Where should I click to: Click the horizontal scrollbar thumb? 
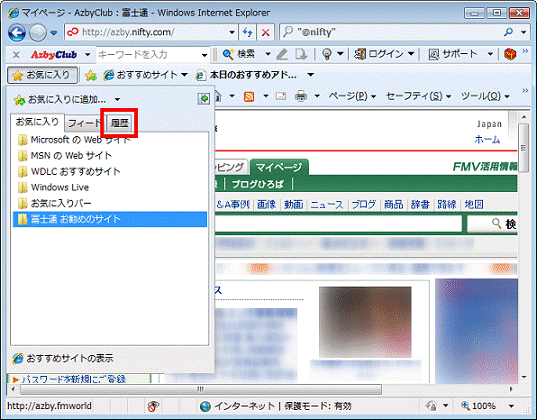click(x=201, y=389)
